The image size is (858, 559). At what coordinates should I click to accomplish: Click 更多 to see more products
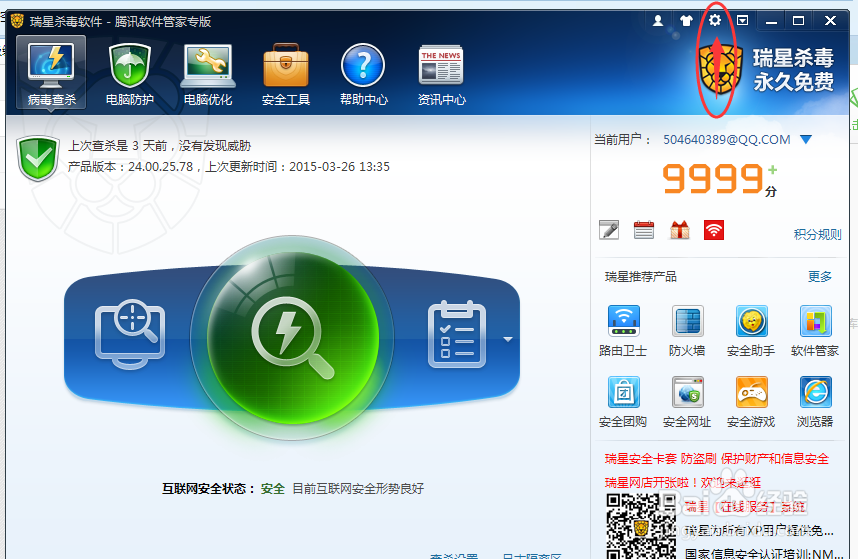pyautogui.click(x=820, y=277)
